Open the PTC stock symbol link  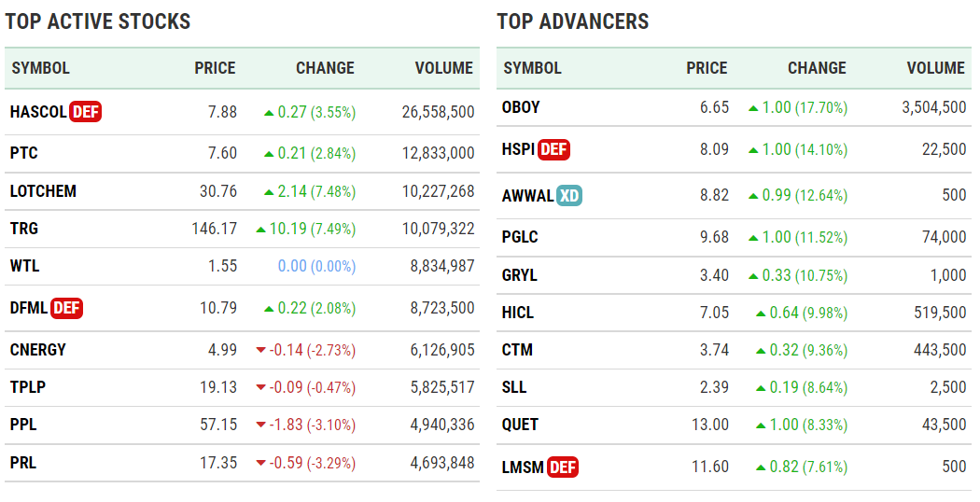(x=24, y=153)
